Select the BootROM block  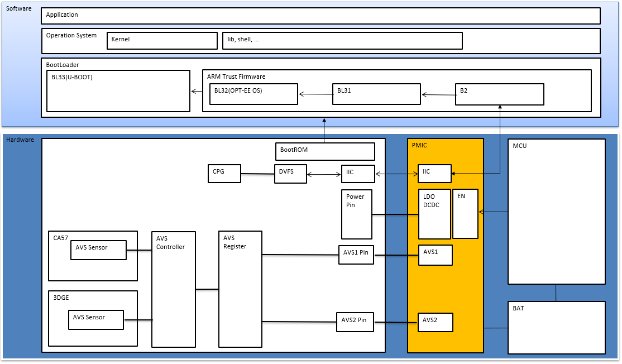coord(326,151)
